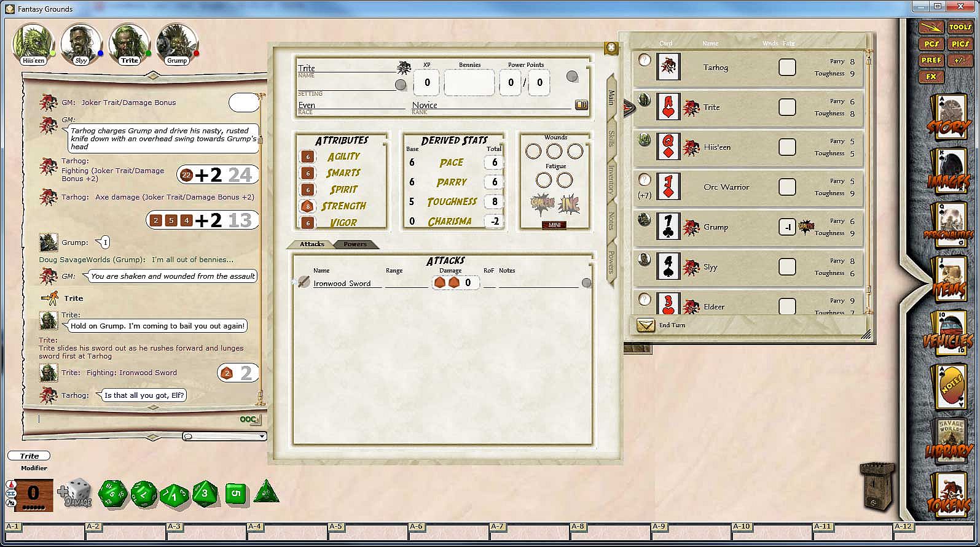Open the Library card deck
The width and height of the screenshot is (980, 547).
(949, 442)
